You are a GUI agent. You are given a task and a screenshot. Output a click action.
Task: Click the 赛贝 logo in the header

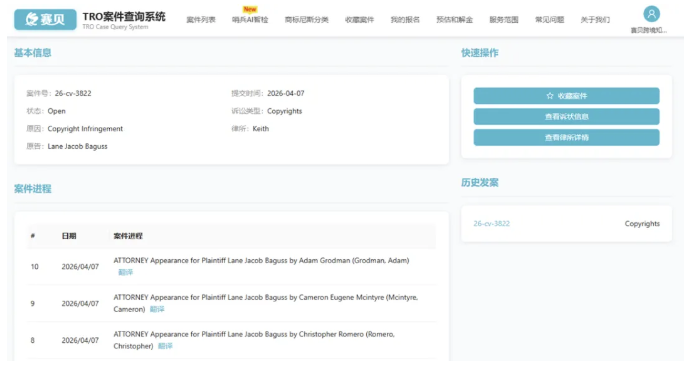pos(45,19)
